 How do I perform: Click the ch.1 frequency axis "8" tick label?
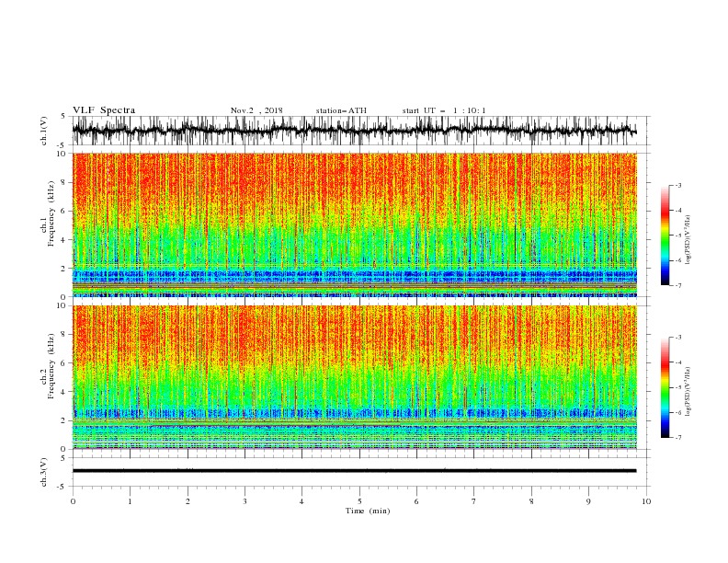coord(63,182)
